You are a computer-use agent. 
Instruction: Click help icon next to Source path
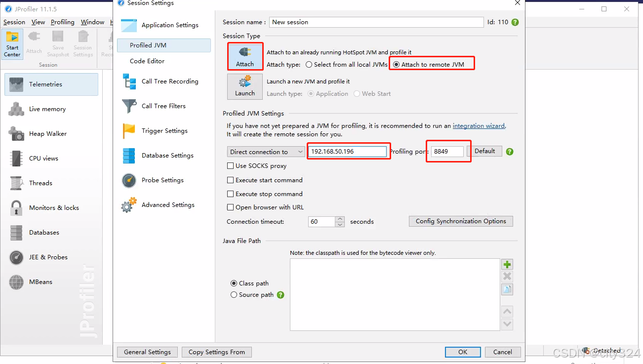point(281,295)
